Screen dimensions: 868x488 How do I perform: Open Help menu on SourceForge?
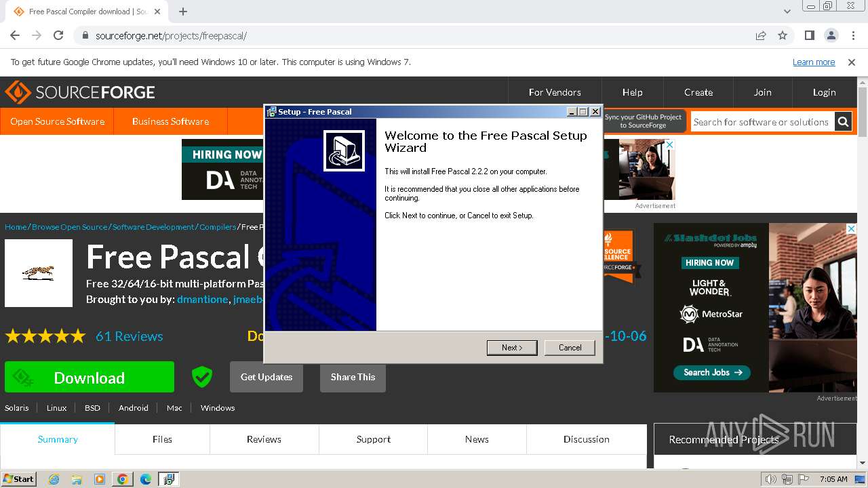[632, 92]
